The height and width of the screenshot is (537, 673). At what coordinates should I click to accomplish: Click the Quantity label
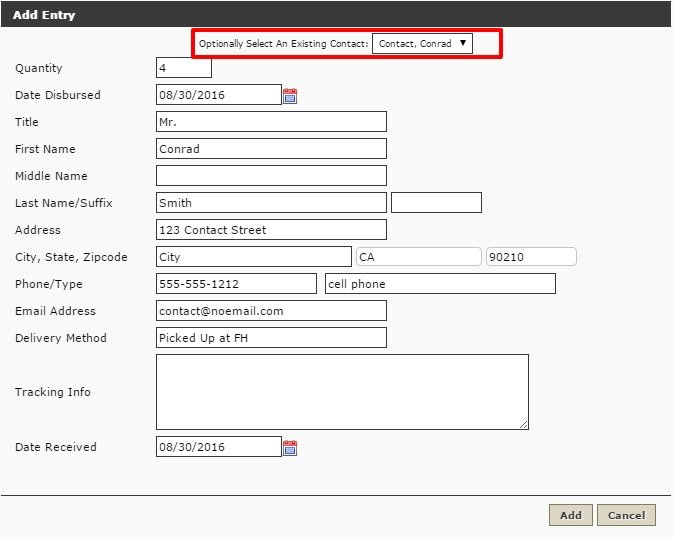pyautogui.click(x=39, y=68)
